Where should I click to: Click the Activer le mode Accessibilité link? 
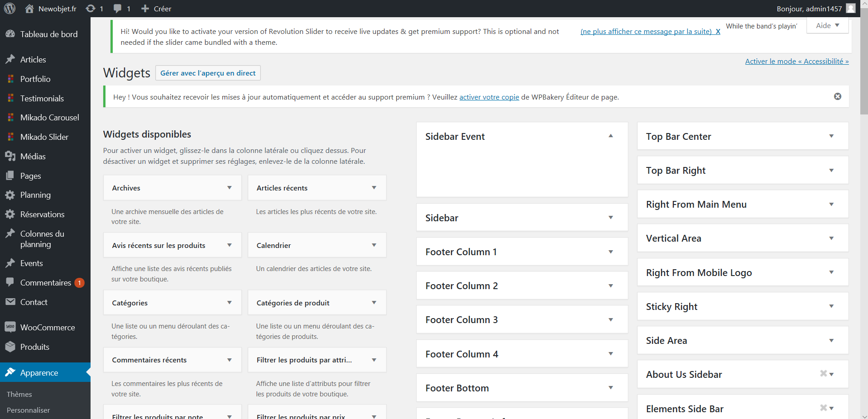click(796, 61)
